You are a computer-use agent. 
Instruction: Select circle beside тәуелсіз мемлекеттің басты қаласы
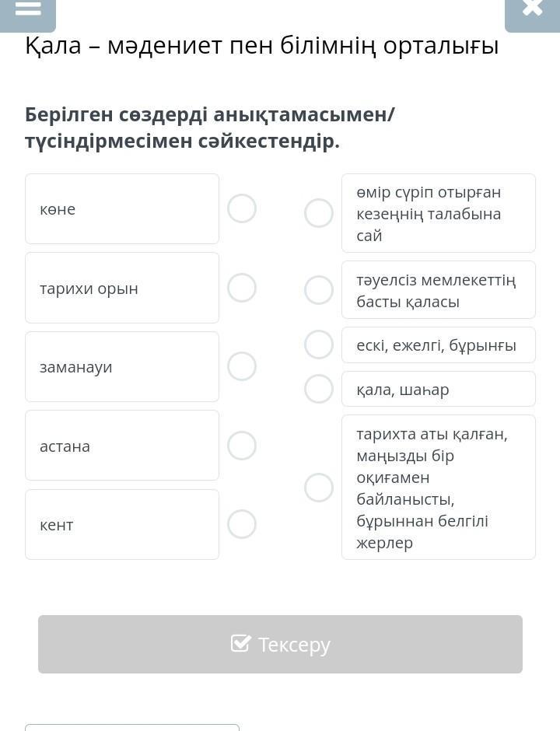point(318,289)
